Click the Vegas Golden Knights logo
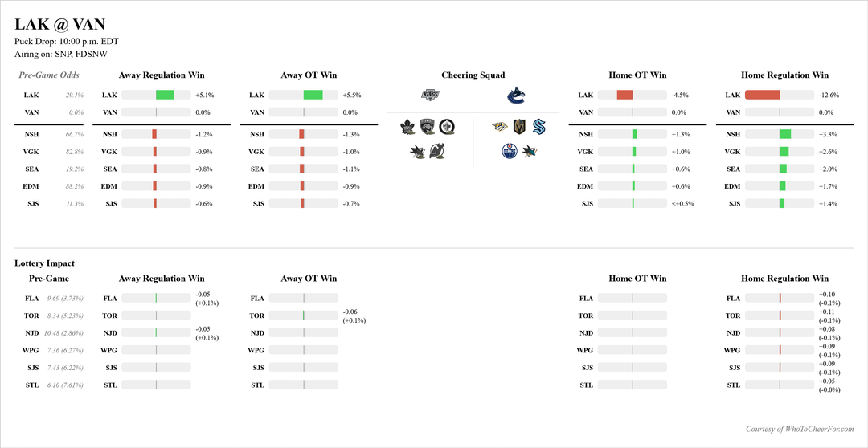The image size is (868, 448). [x=518, y=126]
